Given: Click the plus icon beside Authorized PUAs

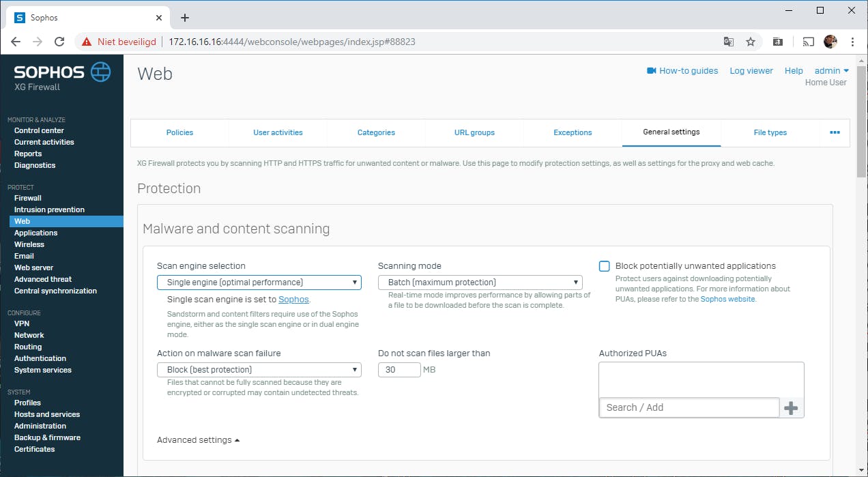Looking at the screenshot, I should (791, 408).
